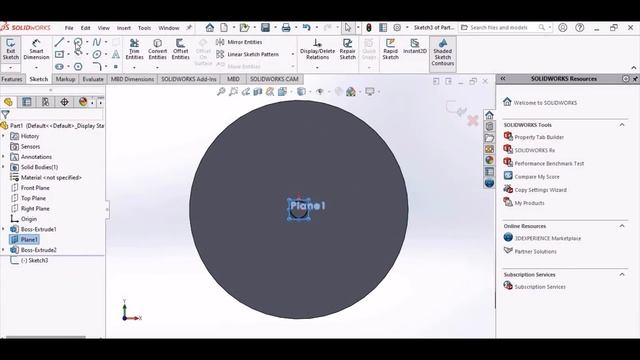Click Linear Sketch Pattern
Image resolution: width=640 pixels, height=360 pixels.
coord(247,54)
